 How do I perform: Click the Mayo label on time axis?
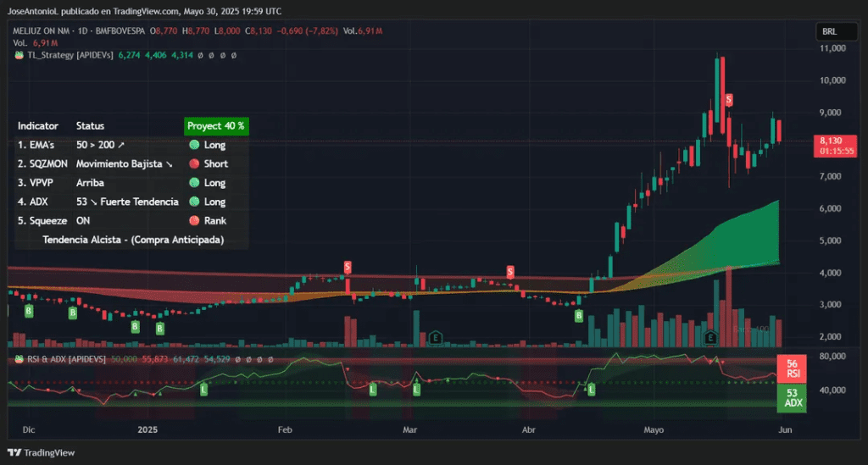[x=654, y=430]
